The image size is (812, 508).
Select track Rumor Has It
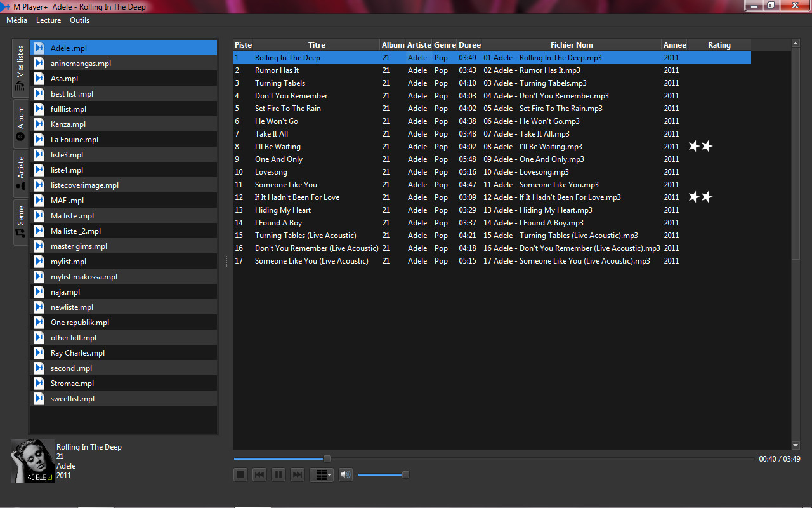492,70
